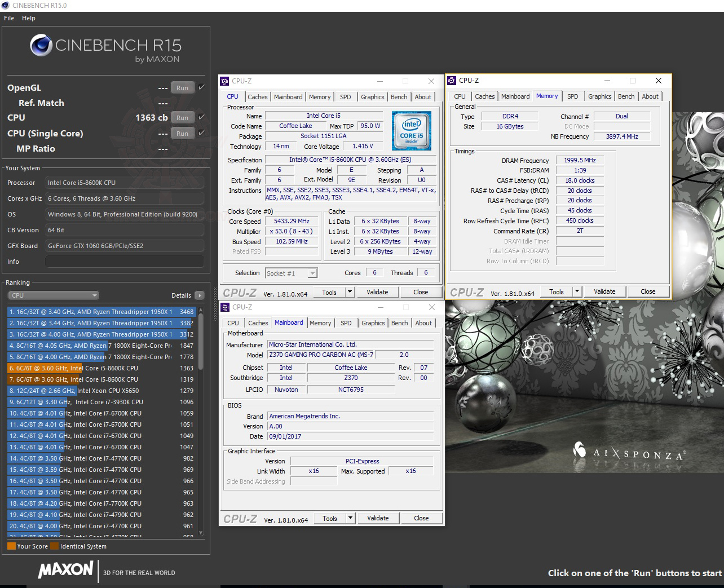The width and height of the screenshot is (724, 588).
Task: Open the File menu in Cinebench
Action: (8, 18)
